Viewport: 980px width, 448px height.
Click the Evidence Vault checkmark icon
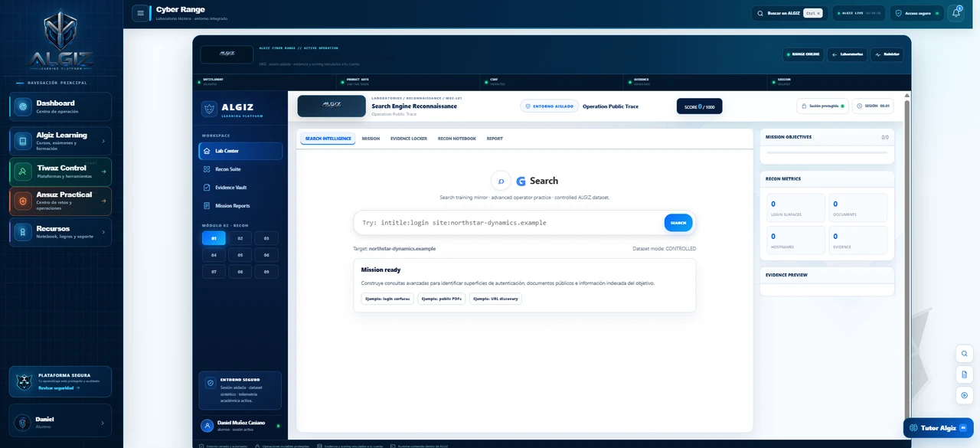coord(207,188)
